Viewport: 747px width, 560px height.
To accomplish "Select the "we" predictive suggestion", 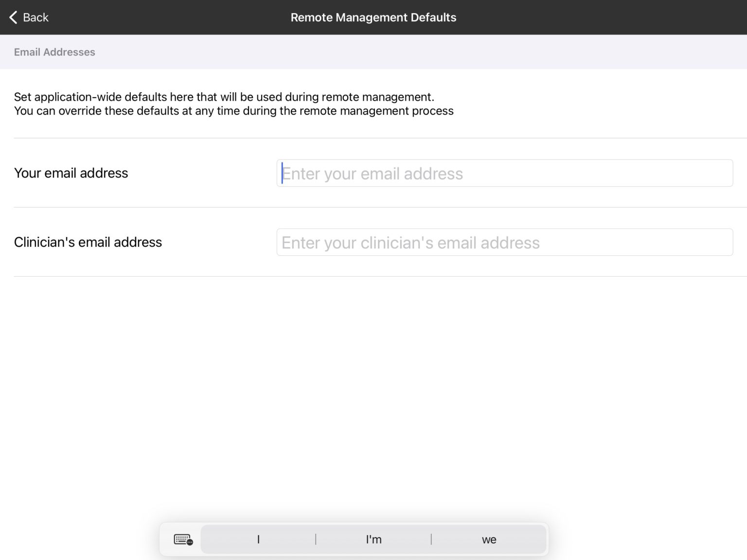I will click(x=489, y=540).
